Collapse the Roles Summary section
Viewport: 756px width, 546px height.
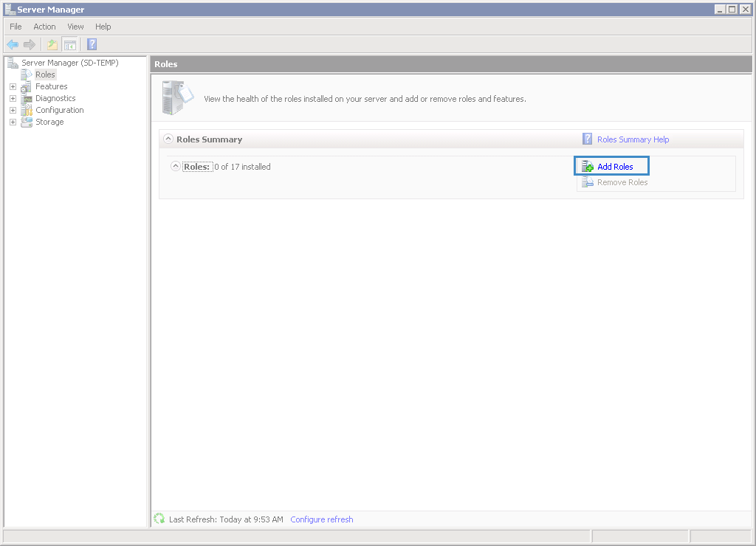tap(168, 139)
